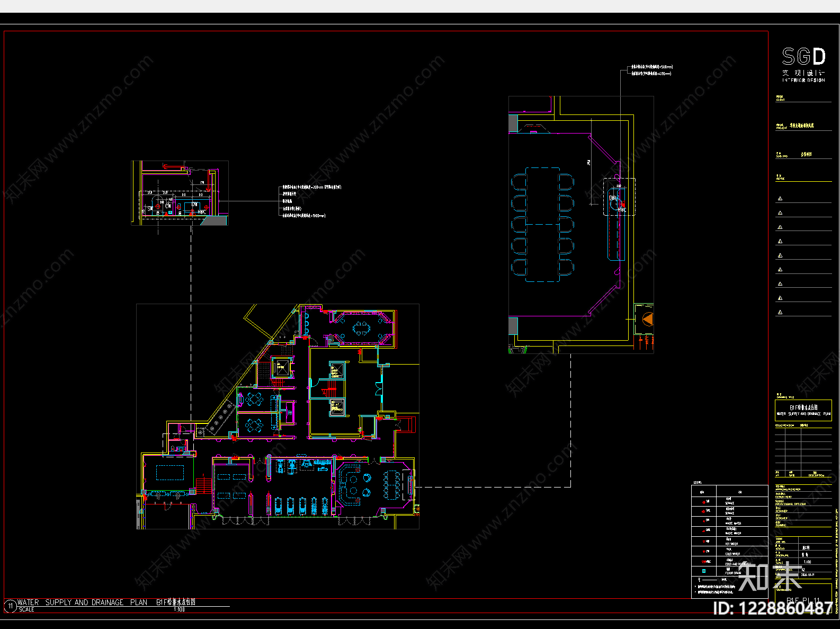Click the "B1F PL 11" drawing number

tap(803, 600)
